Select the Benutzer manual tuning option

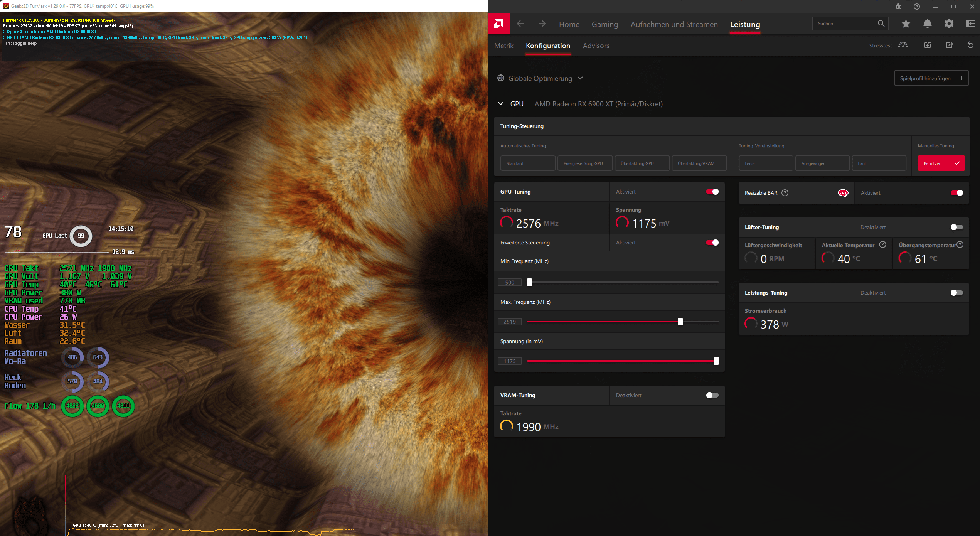[x=941, y=163]
